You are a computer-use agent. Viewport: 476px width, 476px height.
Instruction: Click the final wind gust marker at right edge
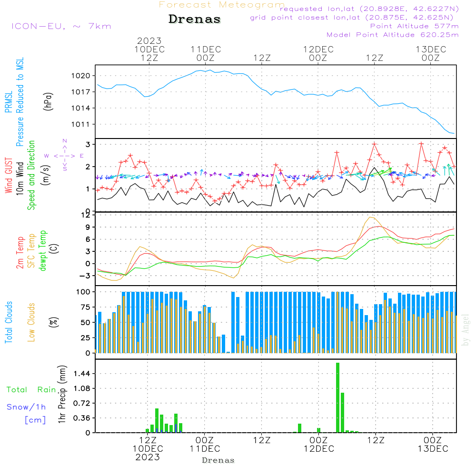click(454, 166)
